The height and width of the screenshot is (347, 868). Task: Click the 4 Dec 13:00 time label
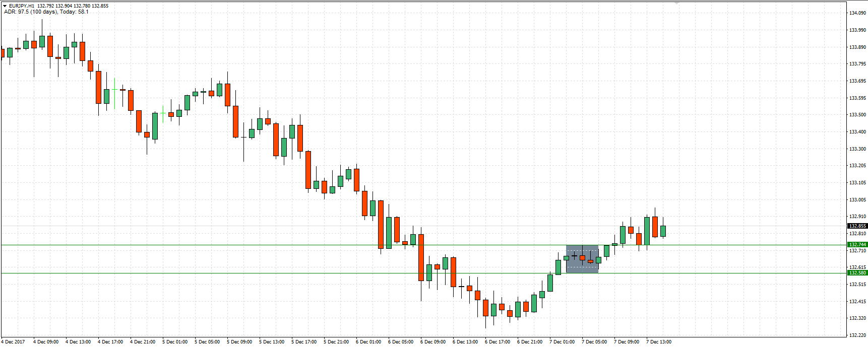tap(78, 342)
